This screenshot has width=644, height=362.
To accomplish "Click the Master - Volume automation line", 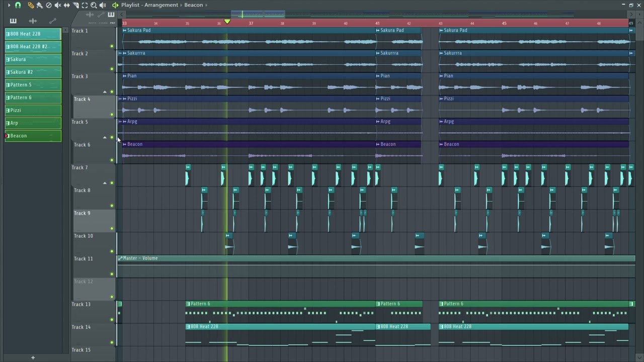I will 376,264.
